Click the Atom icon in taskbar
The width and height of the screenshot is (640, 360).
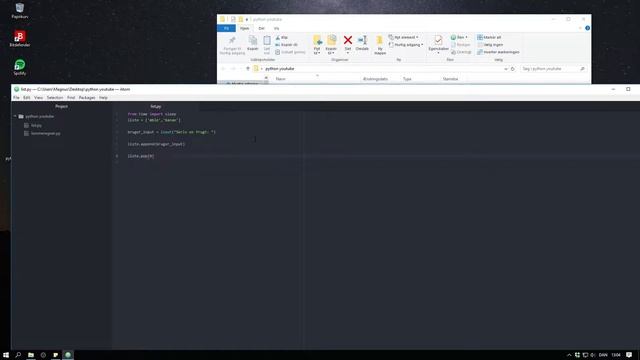(x=68, y=355)
